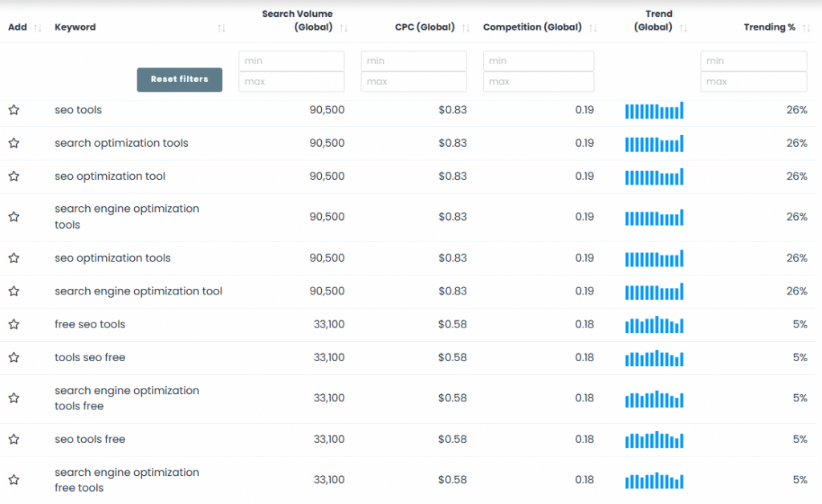Star "search engine optimization tool"
This screenshot has height=504, width=822.
pos(14,291)
